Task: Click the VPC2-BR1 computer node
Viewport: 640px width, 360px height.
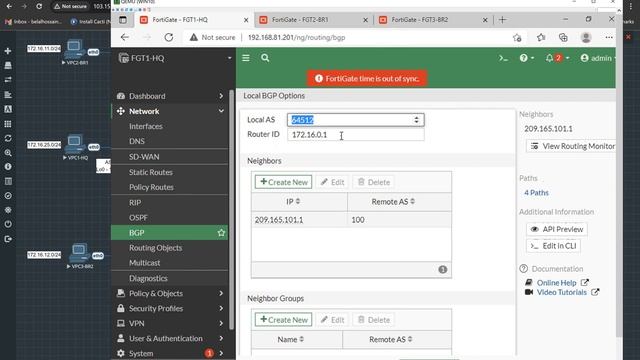Action: (75, 49)
